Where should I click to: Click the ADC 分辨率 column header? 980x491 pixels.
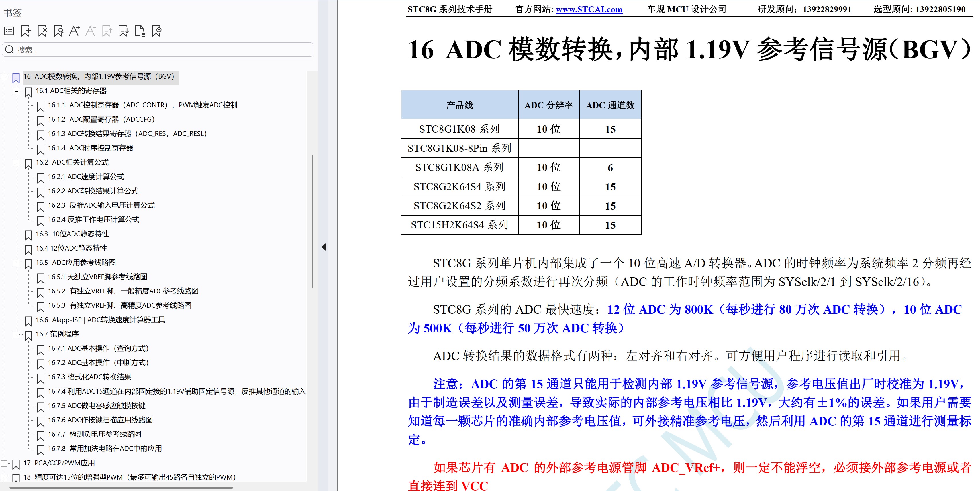click(x=549, y=105)
